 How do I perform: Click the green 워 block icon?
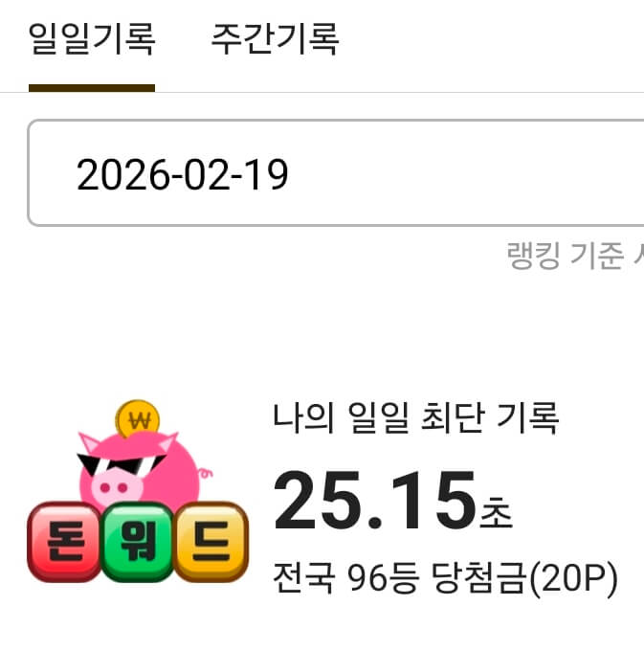click(138, 541)
